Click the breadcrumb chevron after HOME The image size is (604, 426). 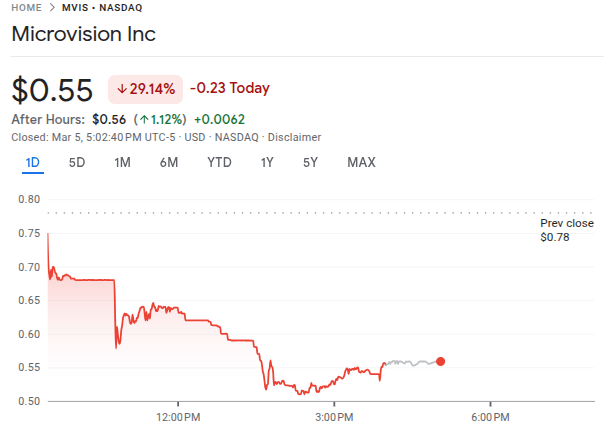tap(50, 8)
